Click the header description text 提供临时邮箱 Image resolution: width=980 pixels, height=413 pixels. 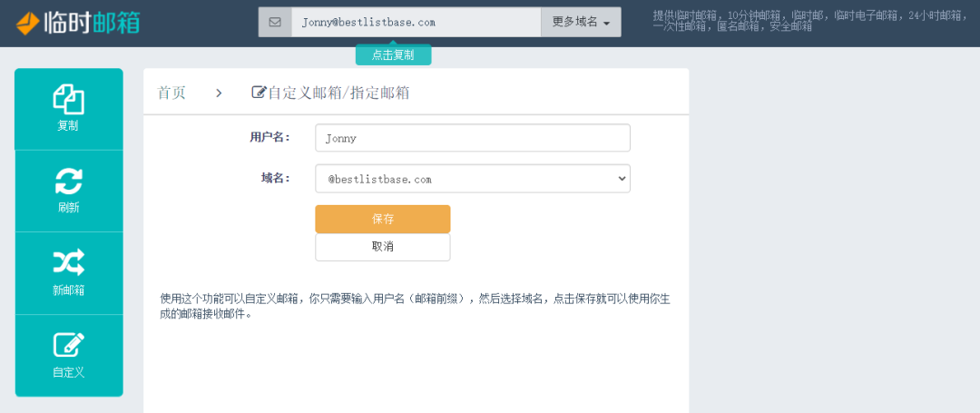(810, 21)
